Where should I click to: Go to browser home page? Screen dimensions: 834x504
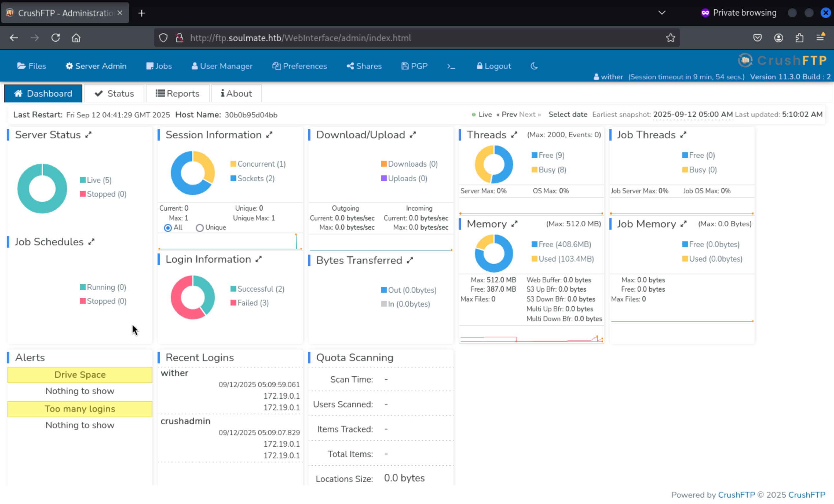click(76, 38)
